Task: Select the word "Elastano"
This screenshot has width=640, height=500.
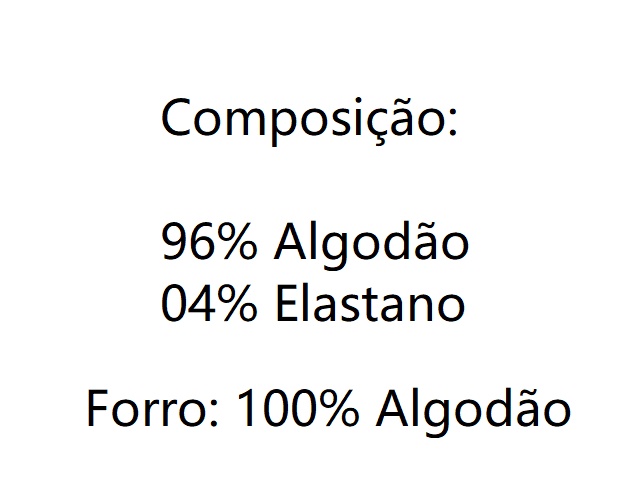Action: point(369,304)
